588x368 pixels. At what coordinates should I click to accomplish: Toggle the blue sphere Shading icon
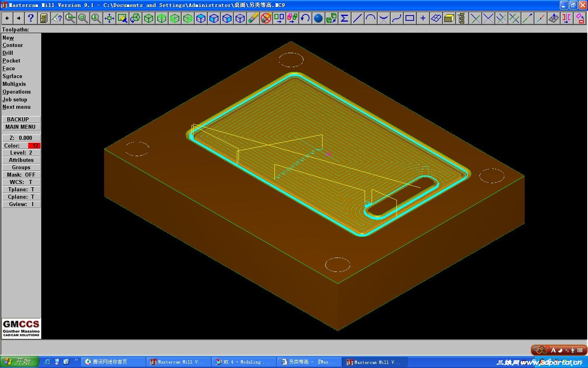coord(318,18)
